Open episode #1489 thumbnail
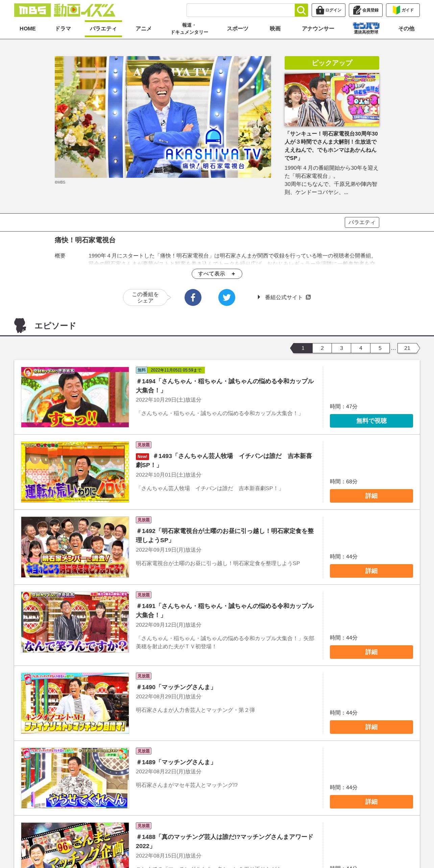Image resolution: width=434 pixels, height=868 pixels. pos(75,778)
